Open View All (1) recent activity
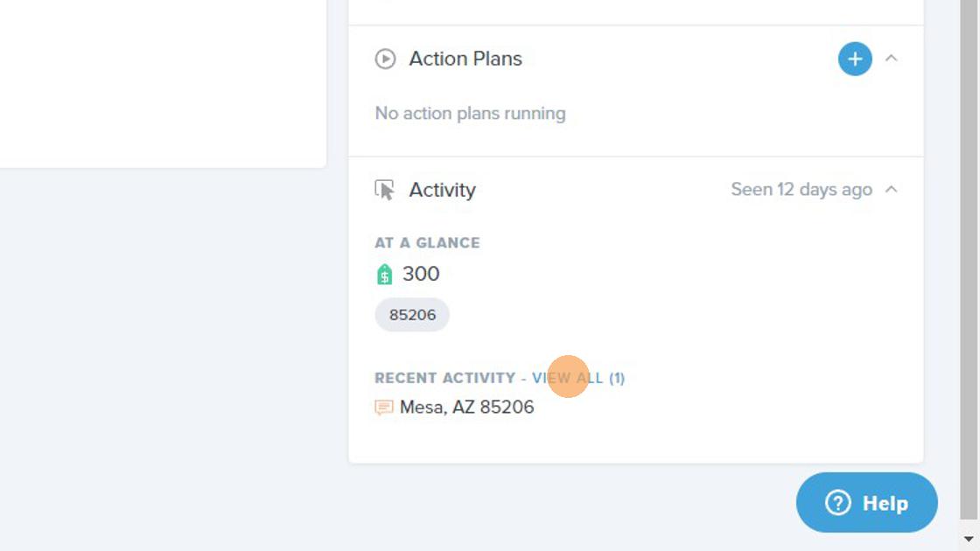980x551 pixels. coord(578,378)
